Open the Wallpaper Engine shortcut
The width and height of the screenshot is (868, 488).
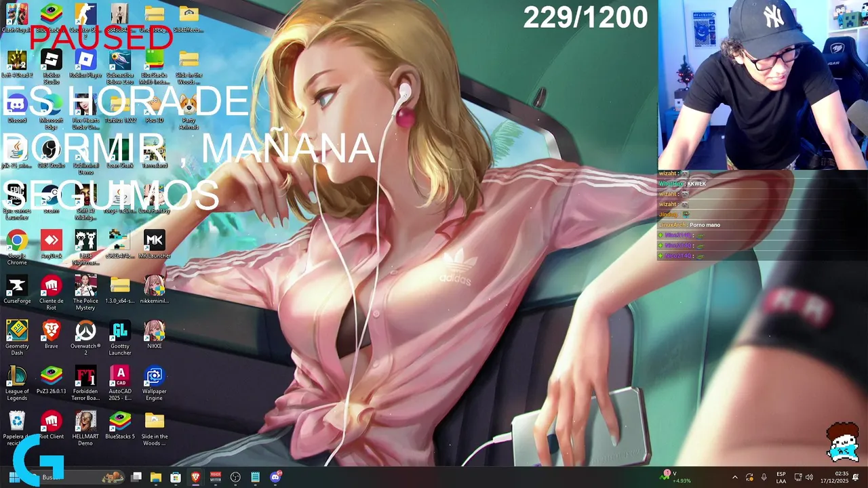tap(155, 384)
